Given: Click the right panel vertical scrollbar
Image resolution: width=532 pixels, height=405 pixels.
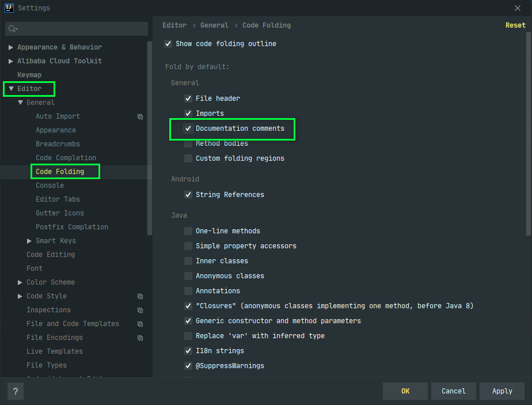Looking at the screenshot, I should point(529,138).
